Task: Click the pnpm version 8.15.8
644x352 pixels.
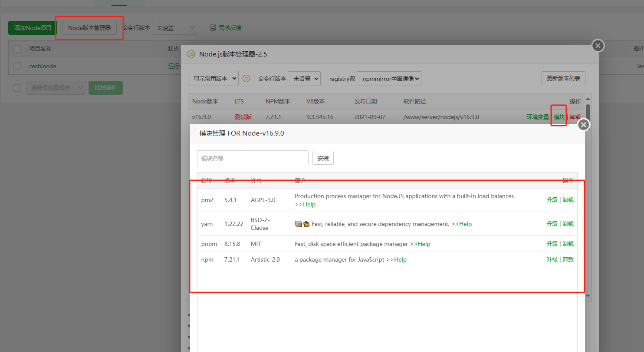Action: click(x=232, y=244)
